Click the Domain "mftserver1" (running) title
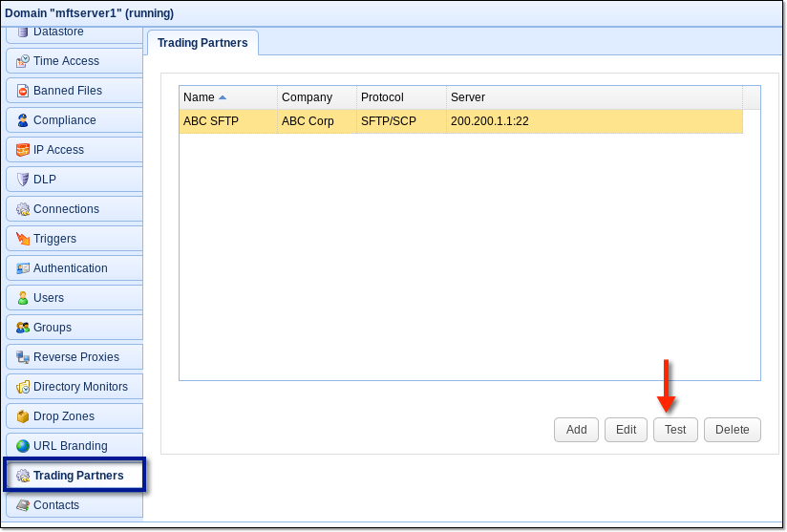787x532 pixels. tap(90, 13)
